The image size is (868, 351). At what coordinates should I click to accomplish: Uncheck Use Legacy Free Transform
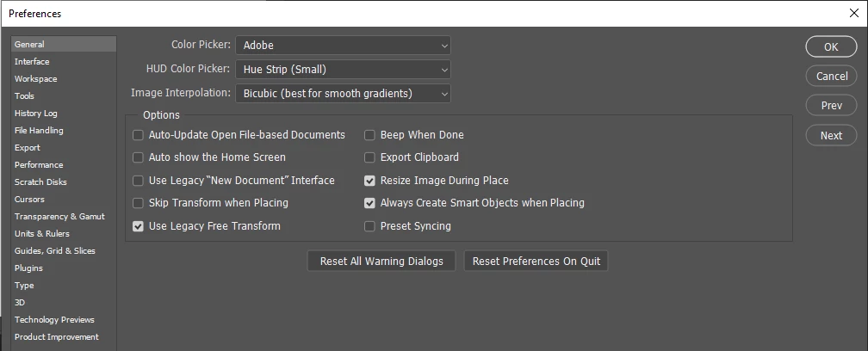point(139,226)
